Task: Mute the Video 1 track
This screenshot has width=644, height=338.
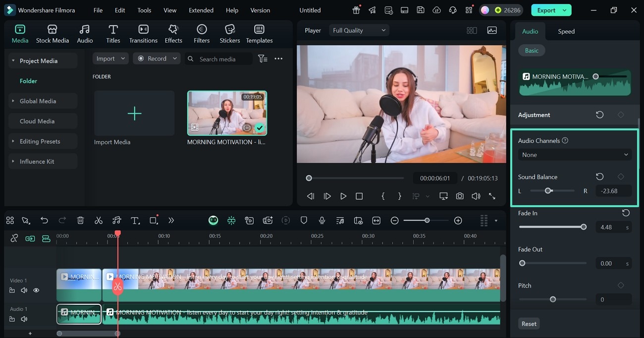Action: 24,290
